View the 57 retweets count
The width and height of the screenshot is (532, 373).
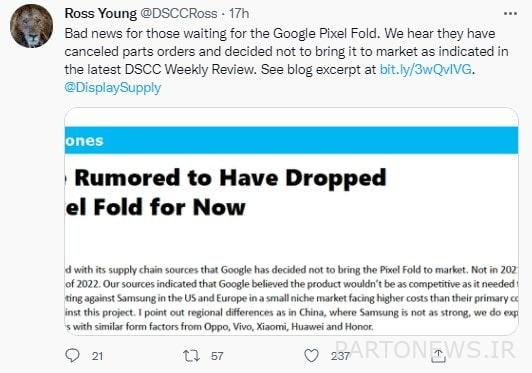coord(217,356)
